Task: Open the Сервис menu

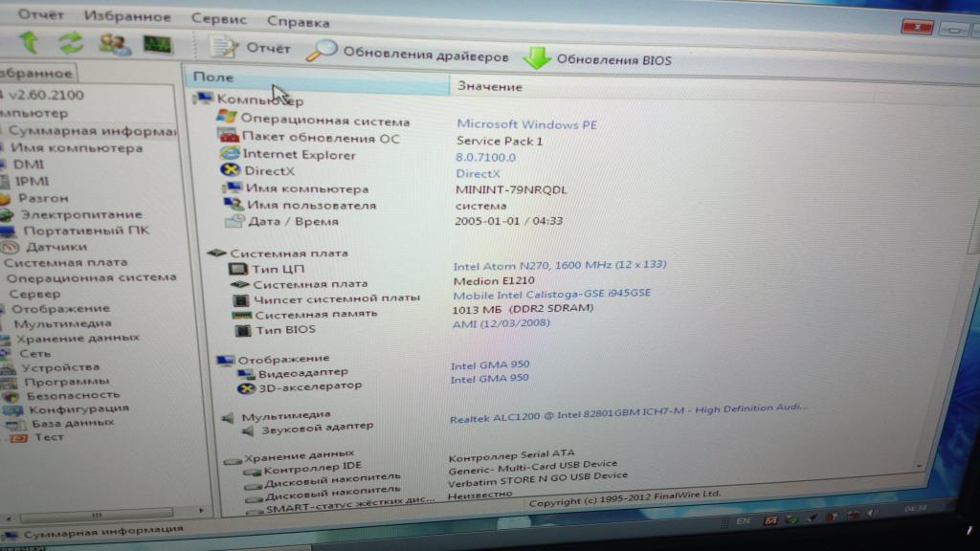Action: coord(219,19)
